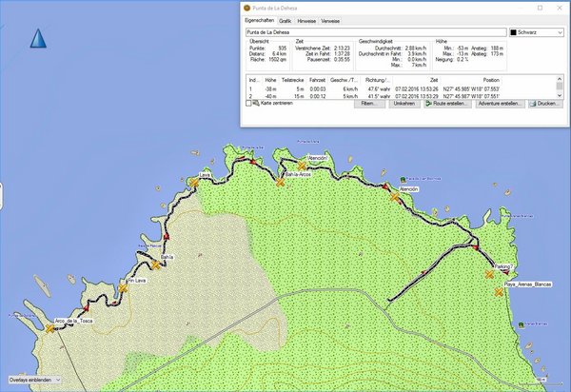Switch to the Grafik tab
The width and height of the screenshot is (571, 392).
[x=285, y=19]
